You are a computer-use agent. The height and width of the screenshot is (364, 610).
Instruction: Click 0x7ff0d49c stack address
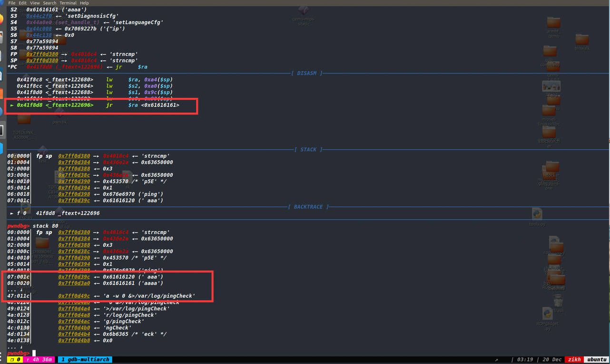point(74,296)
